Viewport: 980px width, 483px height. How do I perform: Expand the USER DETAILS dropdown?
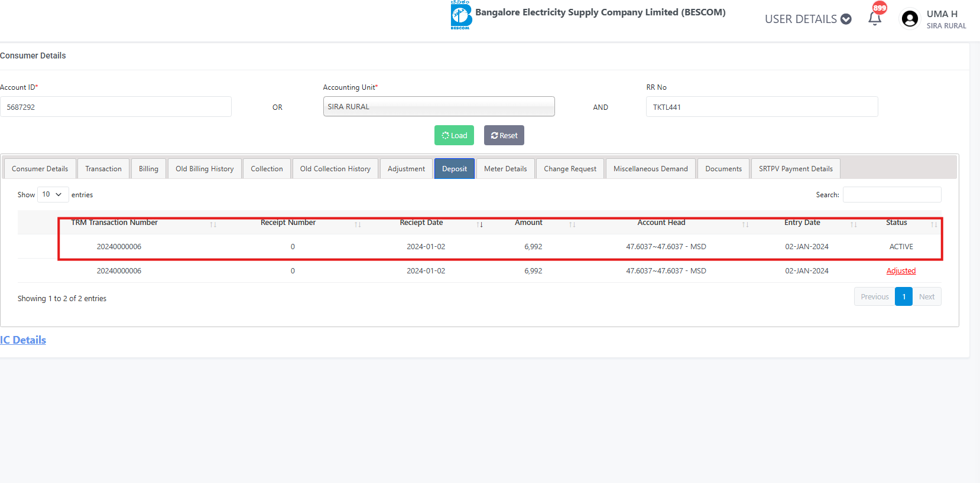coord(807,19)
